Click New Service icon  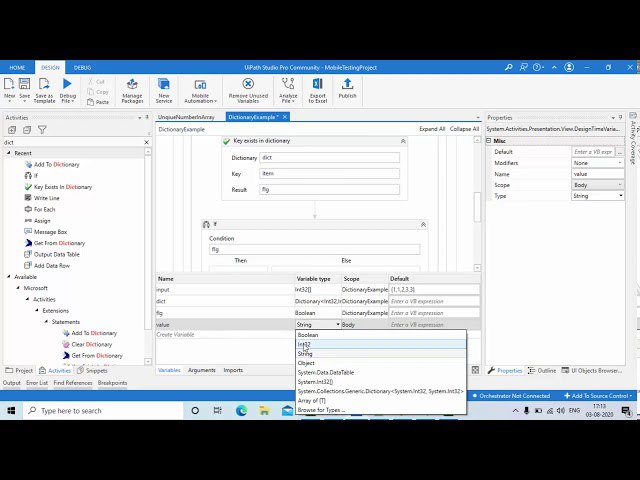click(x=164, y=84)
